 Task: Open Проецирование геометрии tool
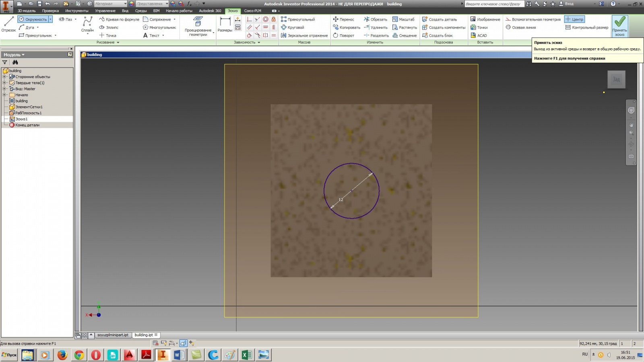tap(198, 27)
